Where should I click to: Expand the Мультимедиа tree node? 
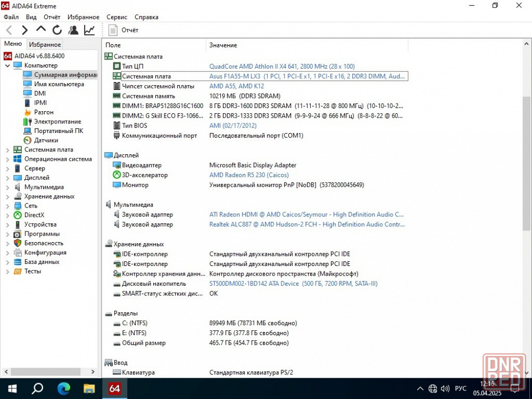point(7,187)
